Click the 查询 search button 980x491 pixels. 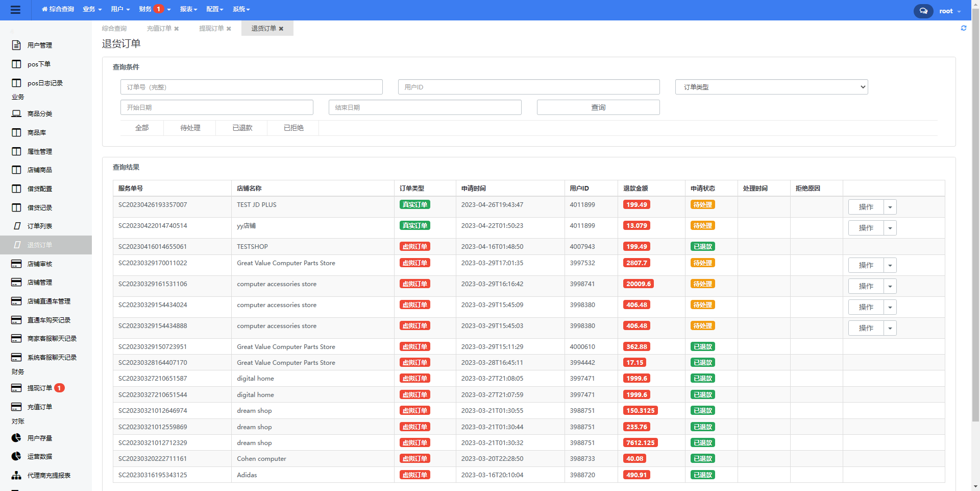(x=598, y=107)
